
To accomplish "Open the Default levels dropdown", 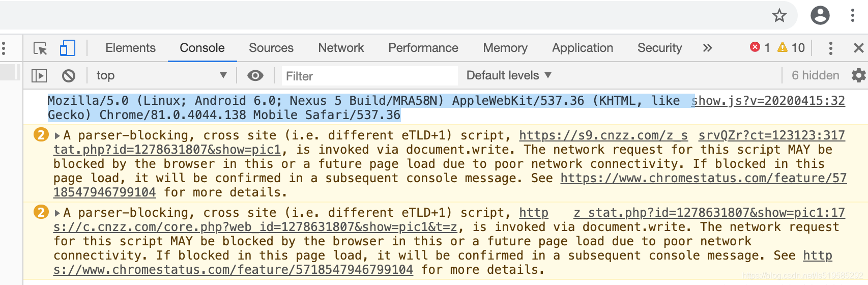I will (509, 75).
